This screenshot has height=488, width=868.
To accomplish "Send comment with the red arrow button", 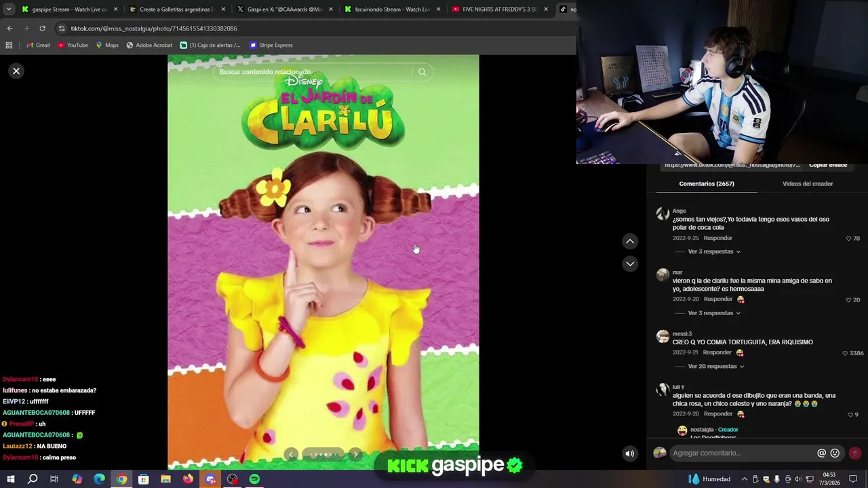I will point(854,453).
